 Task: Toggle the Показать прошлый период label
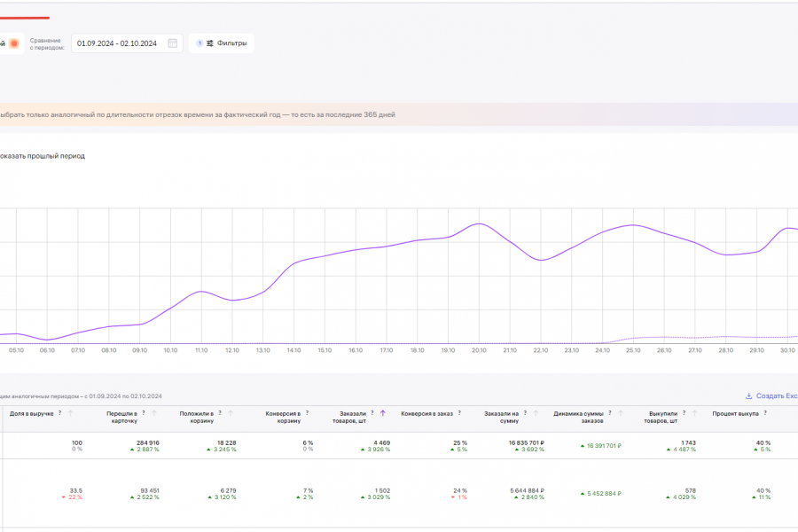42,156
